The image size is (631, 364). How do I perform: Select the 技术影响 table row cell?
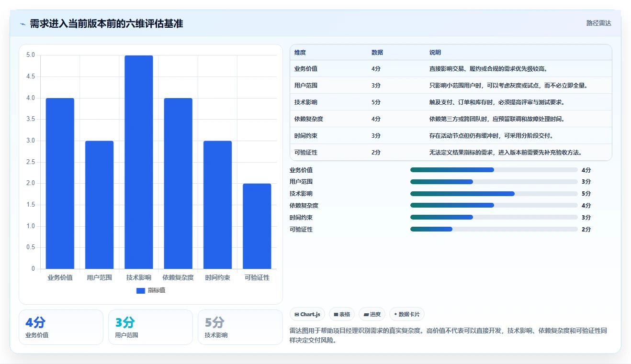click(306, 102)
